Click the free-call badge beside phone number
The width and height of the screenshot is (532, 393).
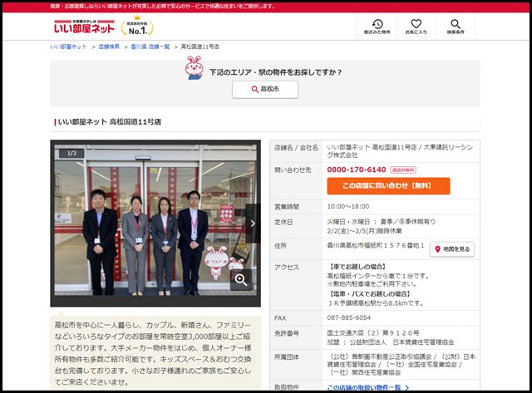point(403,169)
